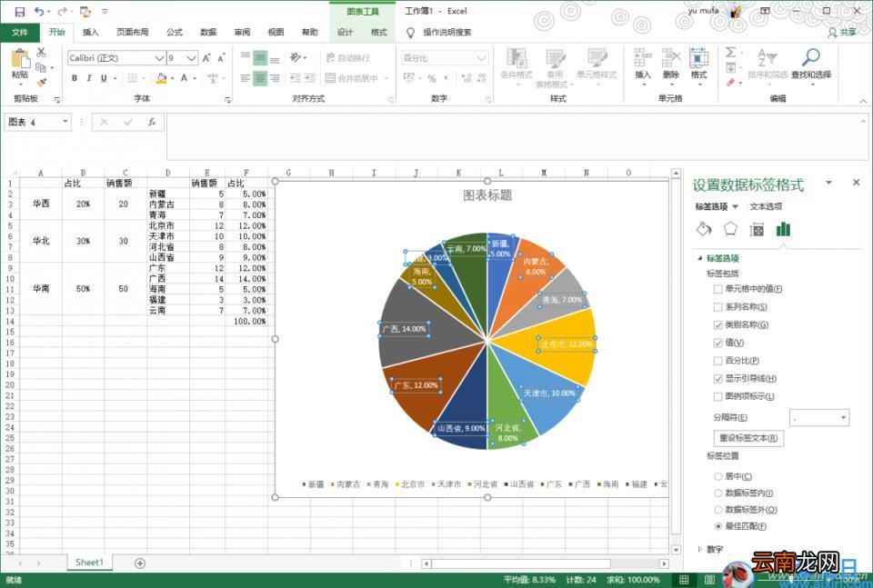Open Label Options bar chart icon in pane
The image size is (873, 588).
pos(783,229)
